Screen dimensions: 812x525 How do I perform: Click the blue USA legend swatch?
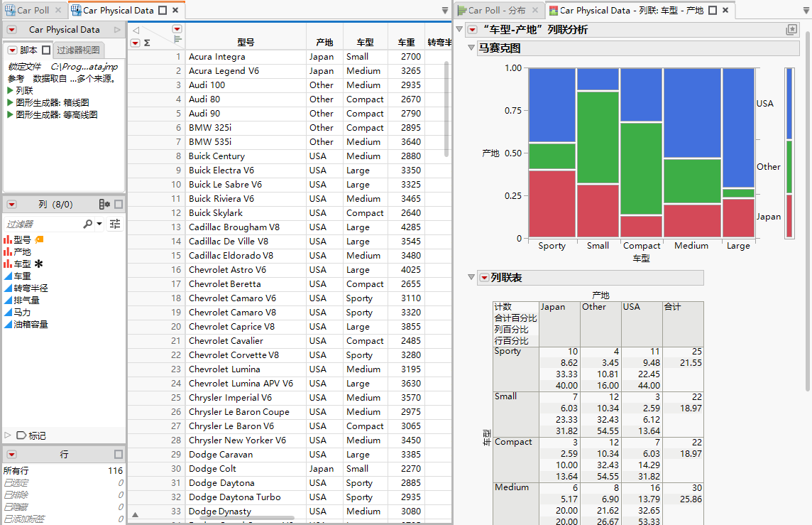pos(789,104)
